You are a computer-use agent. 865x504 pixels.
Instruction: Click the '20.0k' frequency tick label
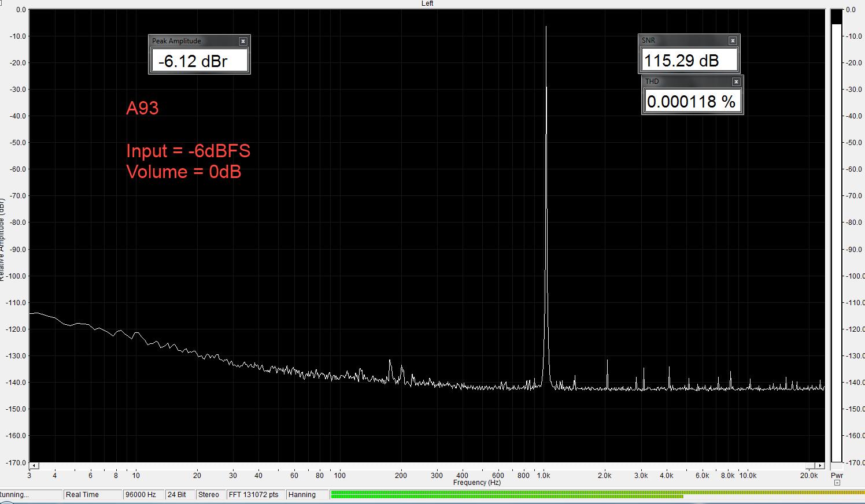pos(809,476)
